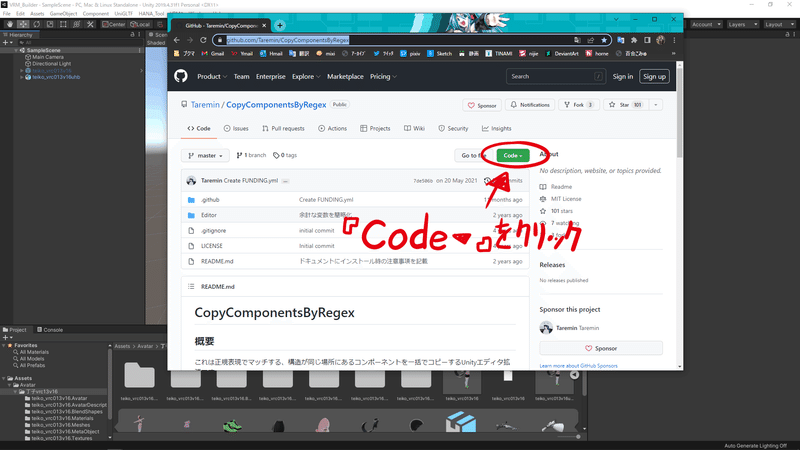Open the master branch dropdown
The image size is (800, 450).
(x=205, y=155)
